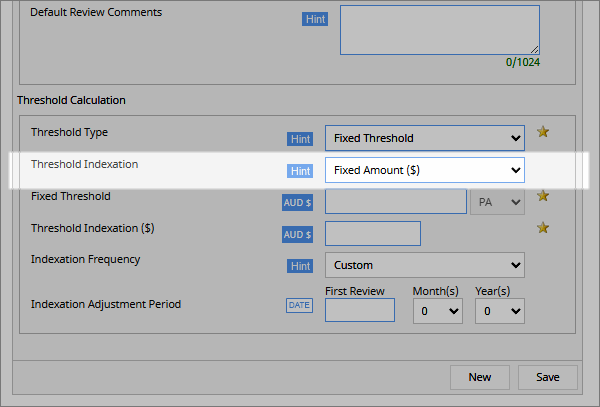
Task: Click the star beside Threshold Type
Action: [543, 132]
